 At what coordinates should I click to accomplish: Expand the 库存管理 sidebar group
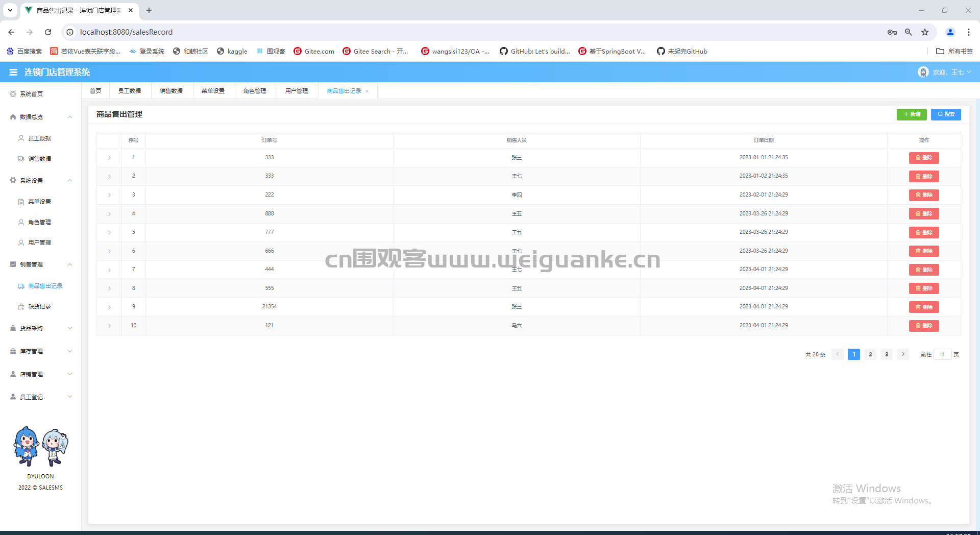[x=41, y=351]
